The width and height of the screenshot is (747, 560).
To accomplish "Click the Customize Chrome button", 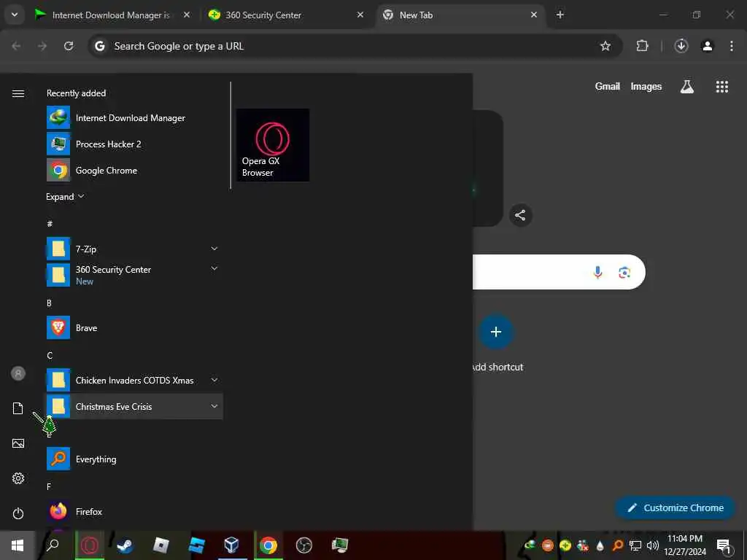I will [x=676, y=508].
